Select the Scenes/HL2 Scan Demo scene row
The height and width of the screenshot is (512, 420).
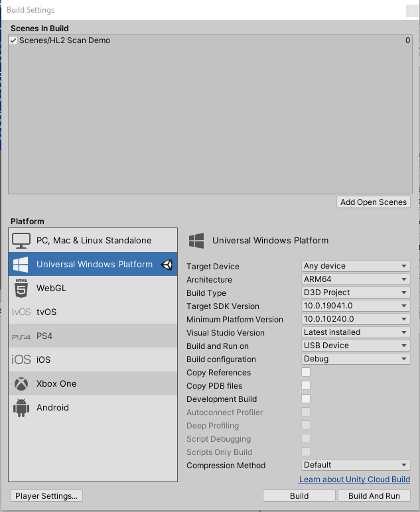(x=210, y=40)
